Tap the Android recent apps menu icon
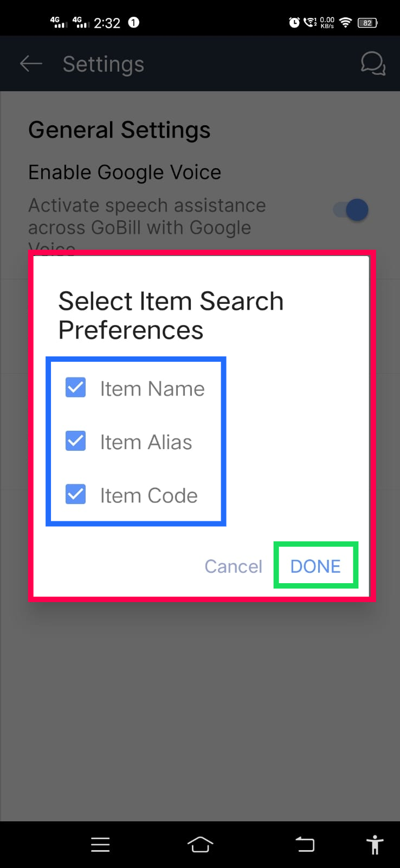This screenshot has height=868, width=400. point(100,845)
